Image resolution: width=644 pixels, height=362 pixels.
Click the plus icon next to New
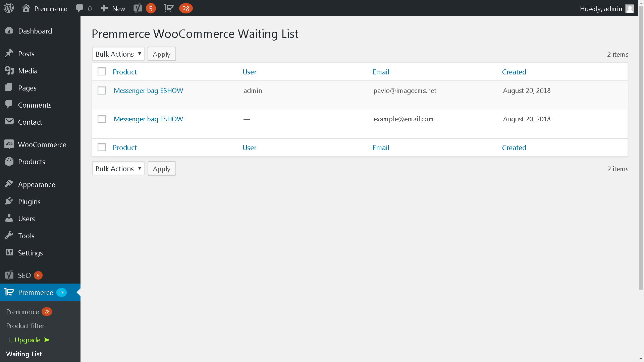tap(104, 8)
